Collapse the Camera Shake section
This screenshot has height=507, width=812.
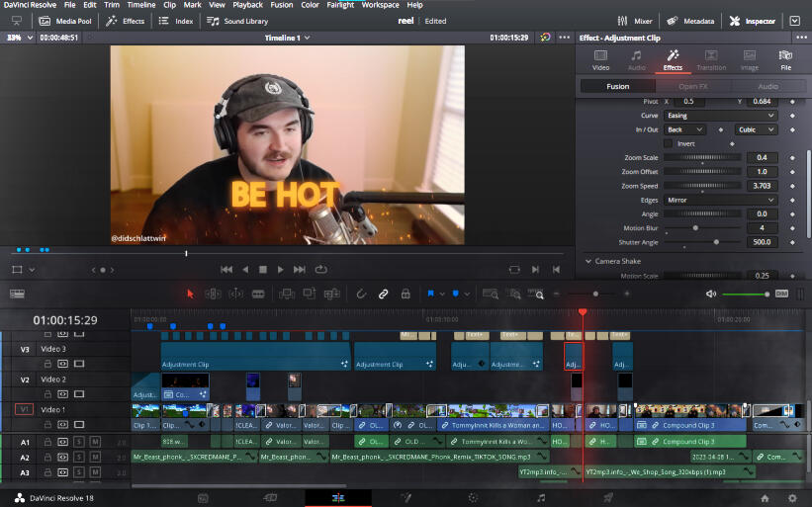(x=587, y=261)
